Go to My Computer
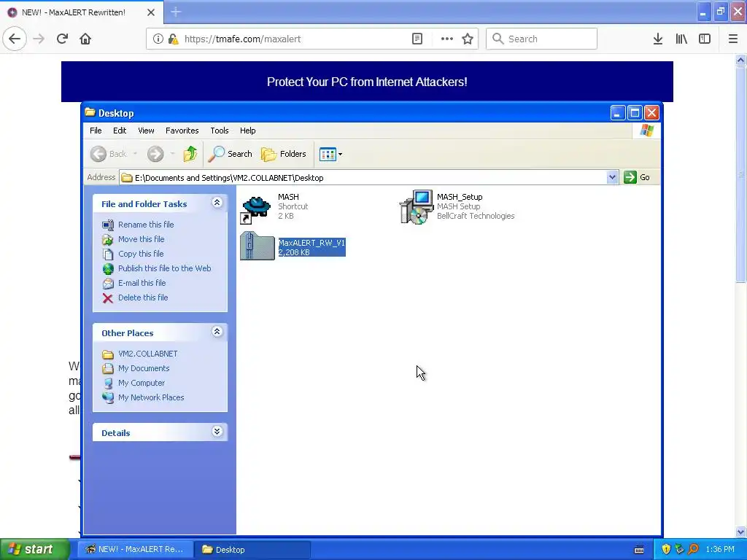The image size is (747, 560). pyautogui.click(x=142, y=383)
